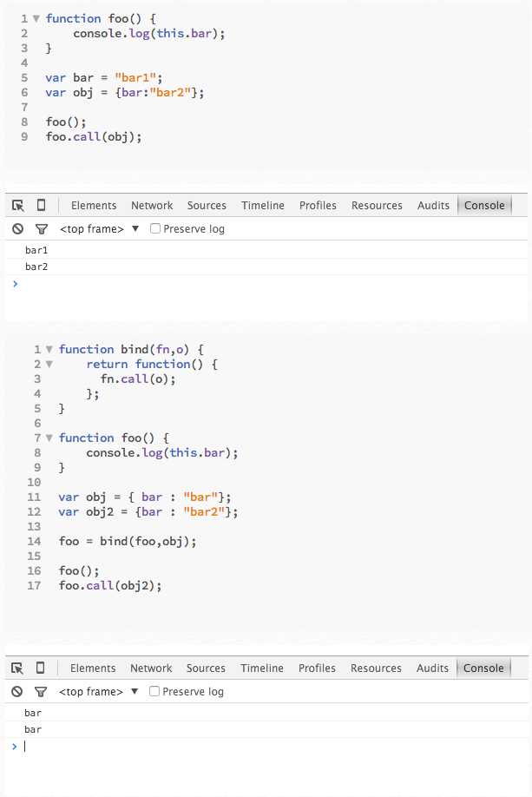Open top frame dropdown in upper console
Image resolution: width=532 pixels, height=797 pixels.
pos(99,228)
